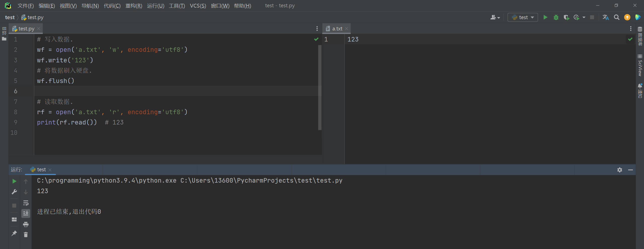Open the 文件(F) menu
The width and height of the screenshot is (644, 249).
(x=25, y=6)
